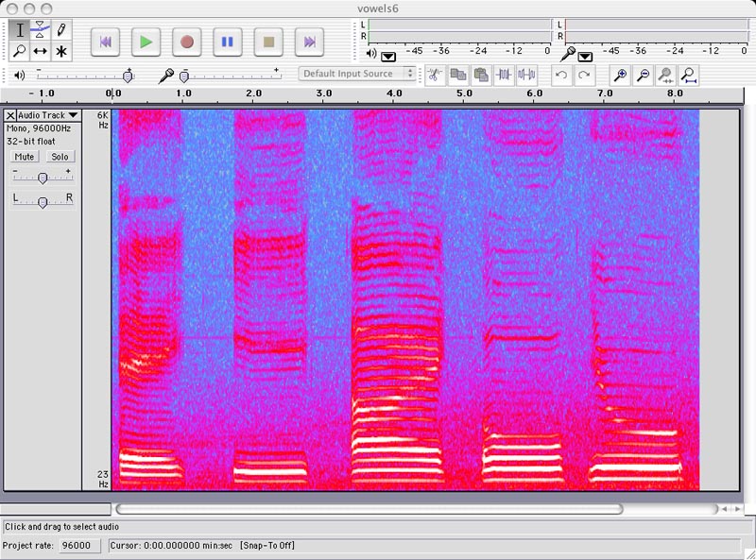This screenshot has width=756, height=560.
Task: Click the Paste clipboard icon
Action: (x=481, y=75)
